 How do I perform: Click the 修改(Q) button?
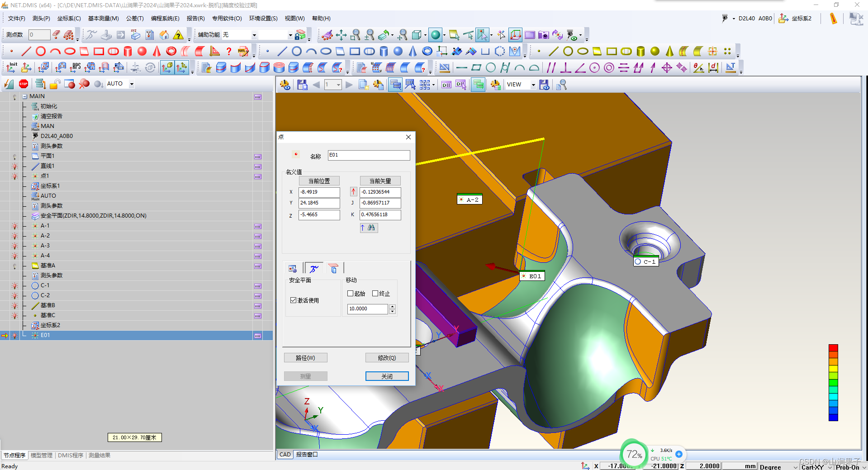point(387,358)
